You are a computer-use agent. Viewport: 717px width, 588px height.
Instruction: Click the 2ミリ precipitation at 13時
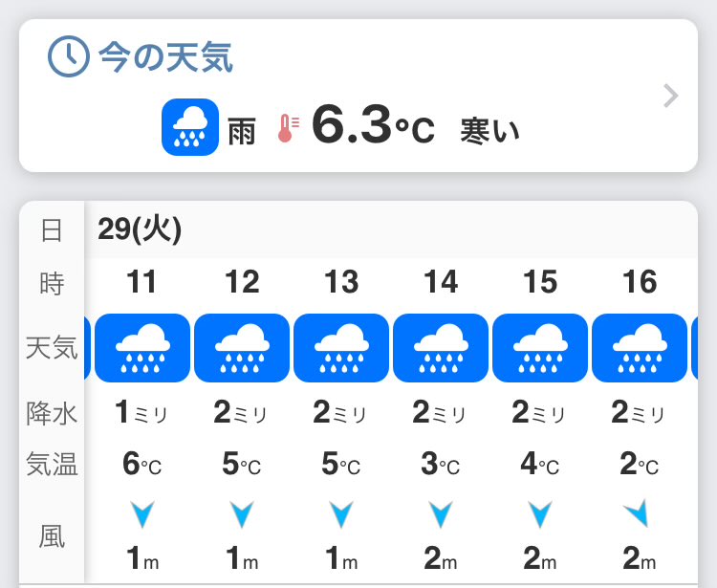(339, 412)
